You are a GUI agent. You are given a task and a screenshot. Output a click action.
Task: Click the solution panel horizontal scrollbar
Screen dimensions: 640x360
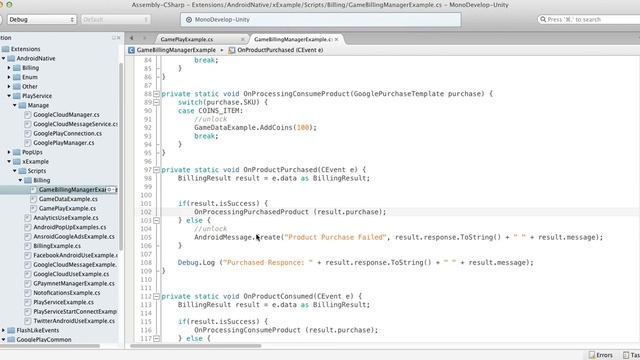pos(50,346)
